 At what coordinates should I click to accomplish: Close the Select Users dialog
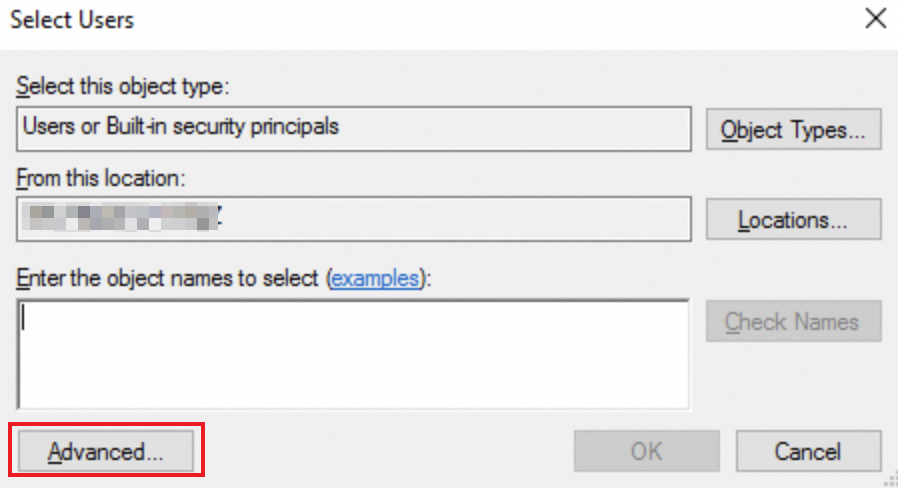point(875,19)
